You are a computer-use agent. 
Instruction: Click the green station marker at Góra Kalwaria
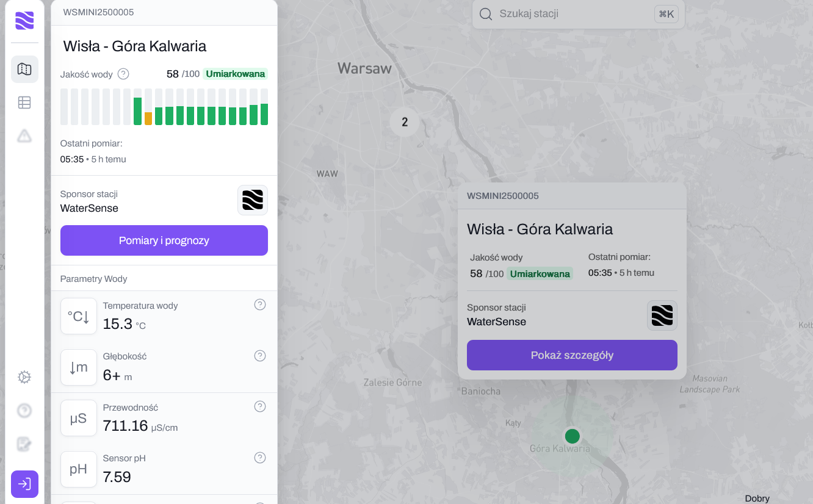tap(572, 436)
